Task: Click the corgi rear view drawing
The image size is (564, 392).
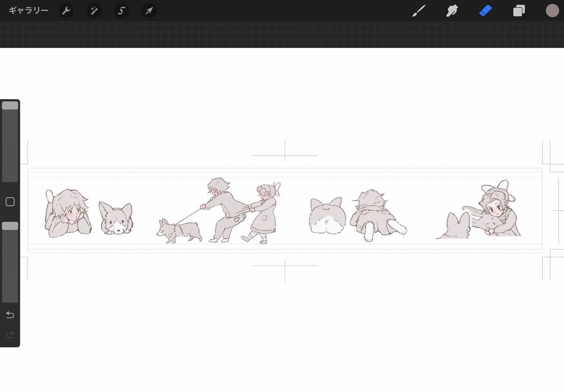Action: (x=328, y=215)
